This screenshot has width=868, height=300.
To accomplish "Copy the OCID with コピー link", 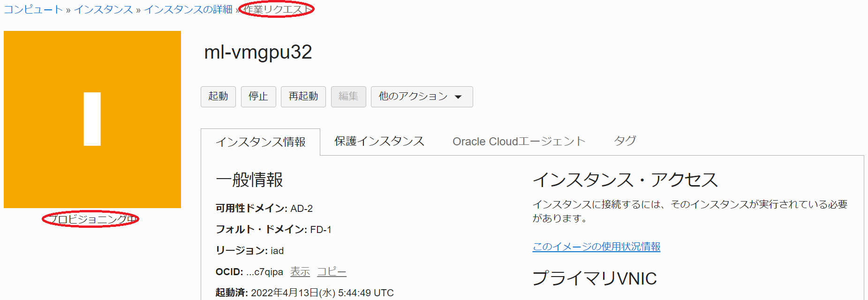I will [x=332, y=272].
